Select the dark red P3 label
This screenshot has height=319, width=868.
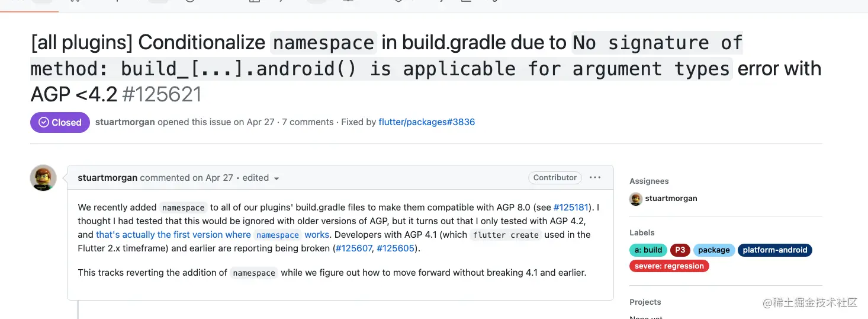pyautogui.click(x=680, y=250)
